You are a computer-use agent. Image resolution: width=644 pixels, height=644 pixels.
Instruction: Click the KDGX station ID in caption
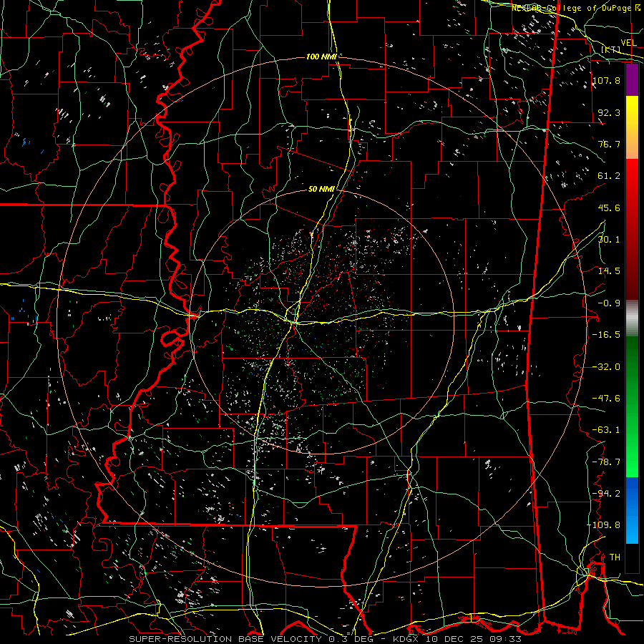point(406,639)
